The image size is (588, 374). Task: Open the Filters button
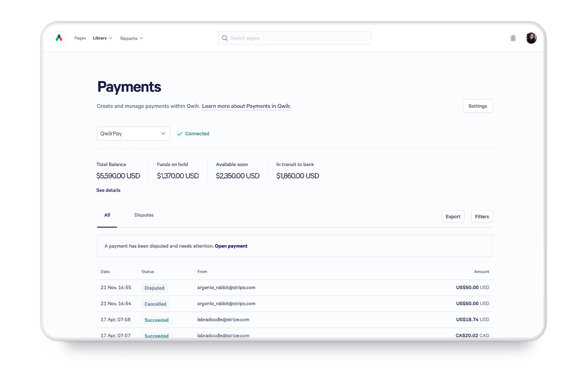tap(482, 216)
